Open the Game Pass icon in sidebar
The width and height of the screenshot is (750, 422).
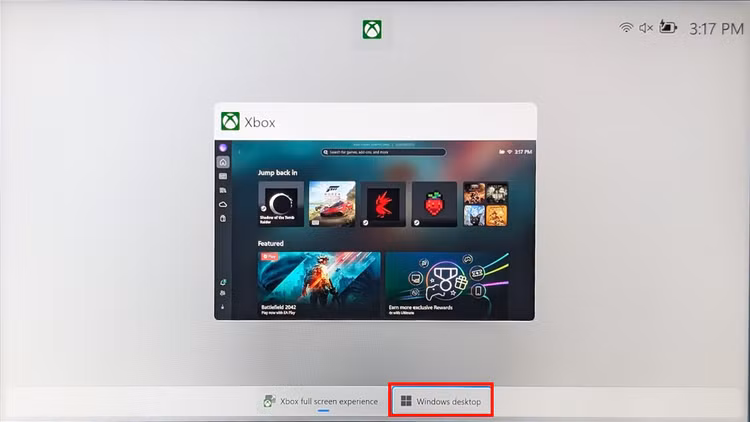click(223, 176)
